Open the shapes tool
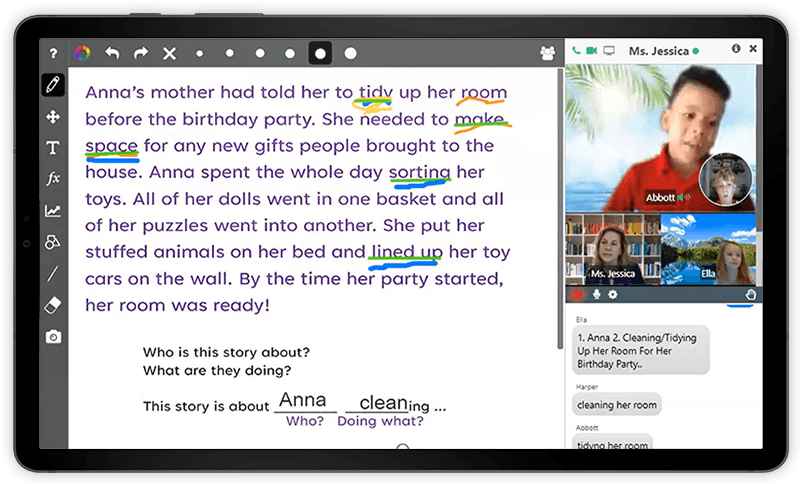 (53, 242)
